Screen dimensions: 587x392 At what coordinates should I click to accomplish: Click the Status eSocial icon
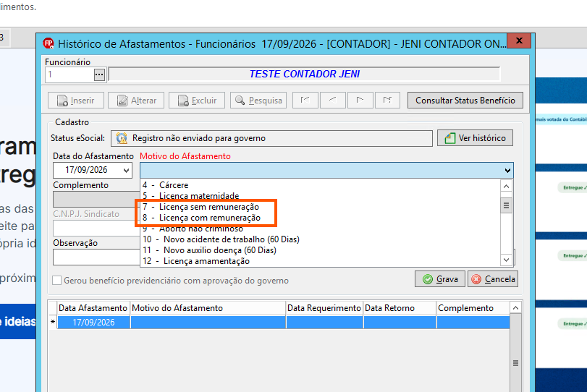[122, 138]
